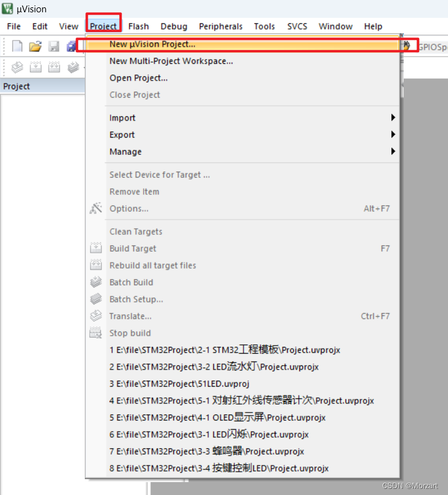Open the View menu
448x495 pixels.
click(x=68, y=26)
